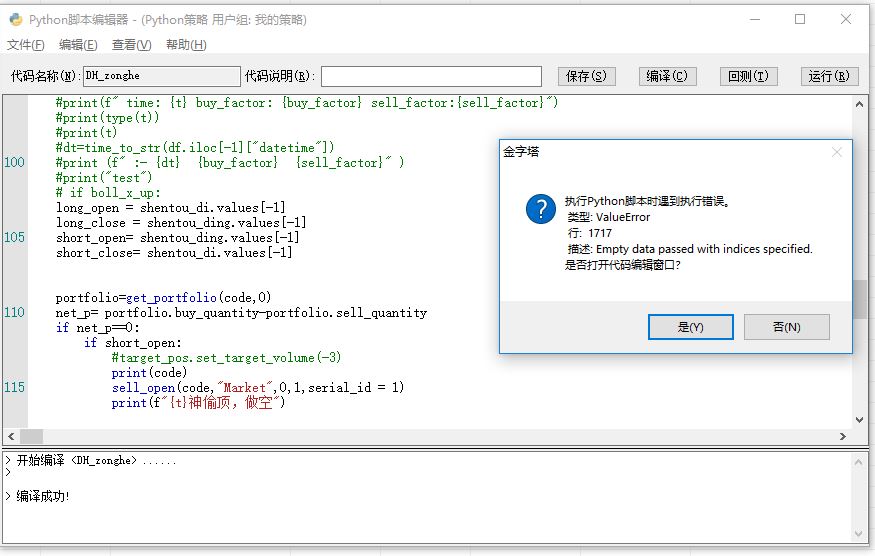Click the Python app icon in title bar
Screen dimensions: 875x556
[16, 20]
